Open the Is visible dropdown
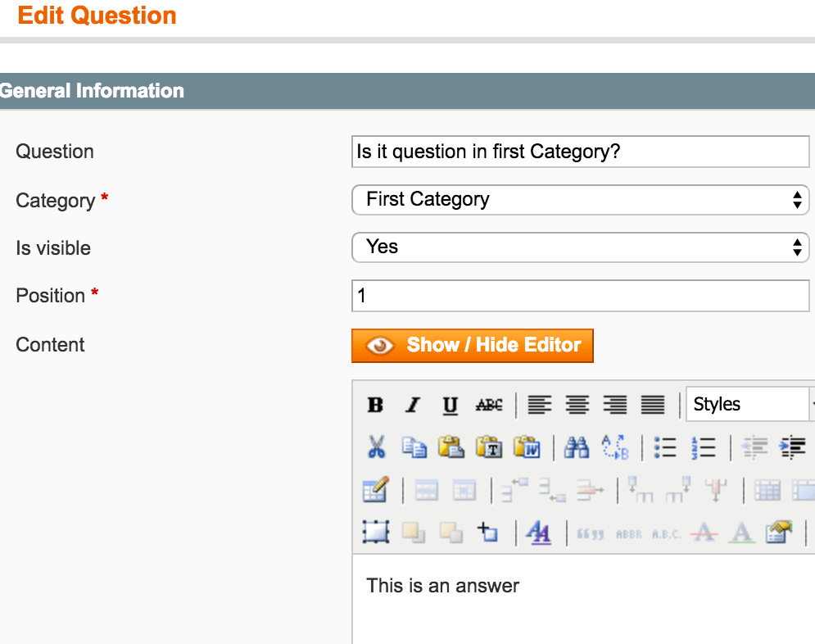This screenshot has height=644, width=815. coord(580,247)
